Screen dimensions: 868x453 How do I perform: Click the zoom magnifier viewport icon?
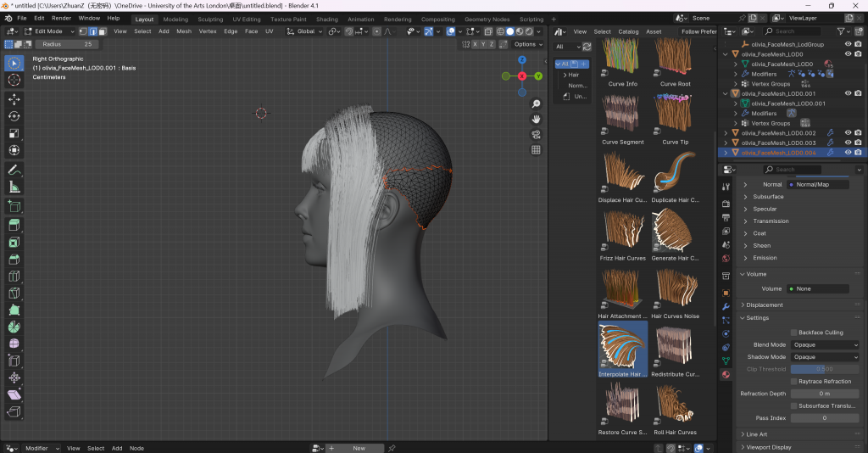[x=536, y=103]
